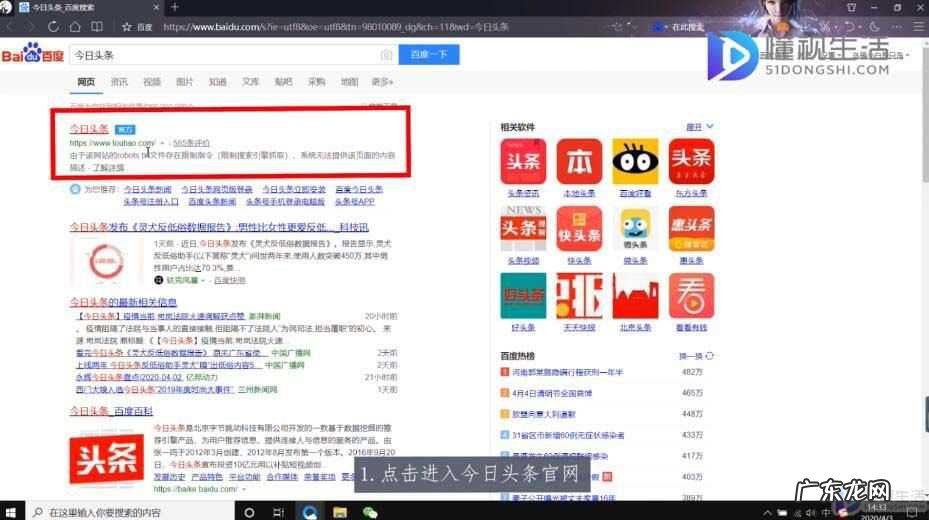Open Cortana circle on taskbar
The image size is (929, 520).
coord(249,512)
